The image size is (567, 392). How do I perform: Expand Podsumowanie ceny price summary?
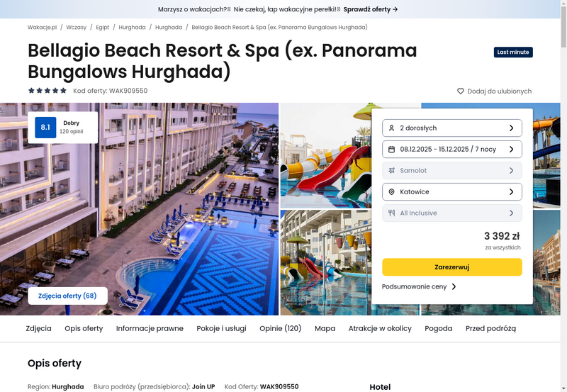pos(419,286)
